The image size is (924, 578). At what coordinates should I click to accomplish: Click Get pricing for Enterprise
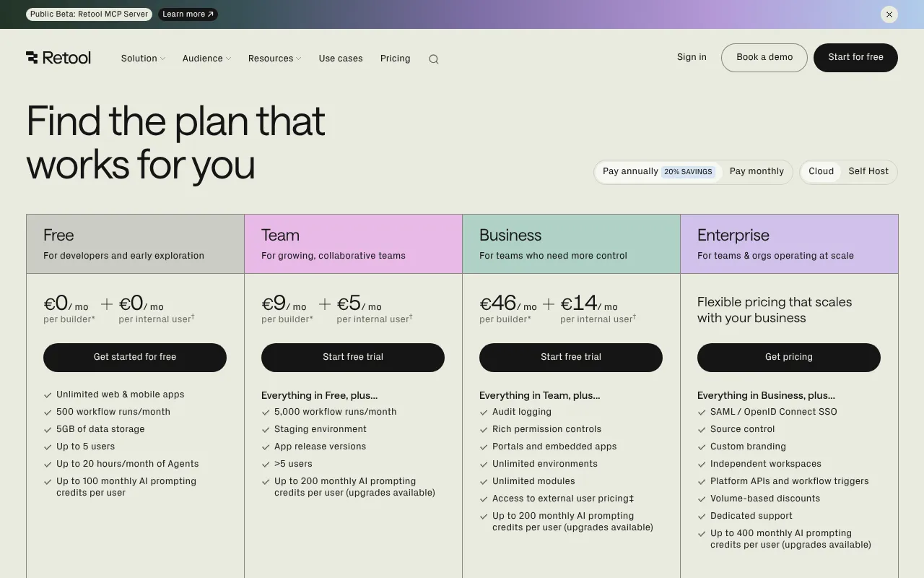[x=789, y=358]
